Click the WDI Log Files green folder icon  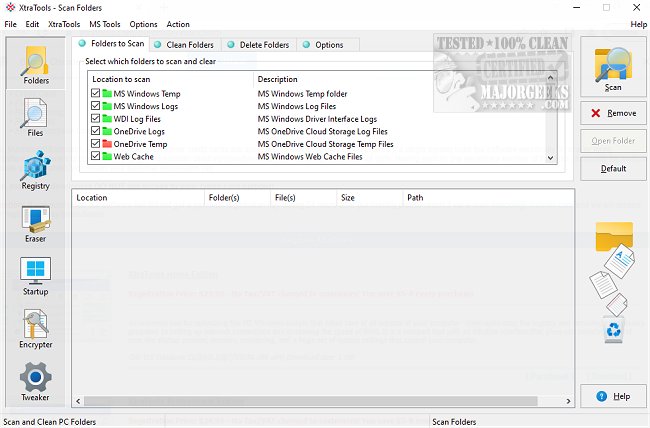click(107, 119)
